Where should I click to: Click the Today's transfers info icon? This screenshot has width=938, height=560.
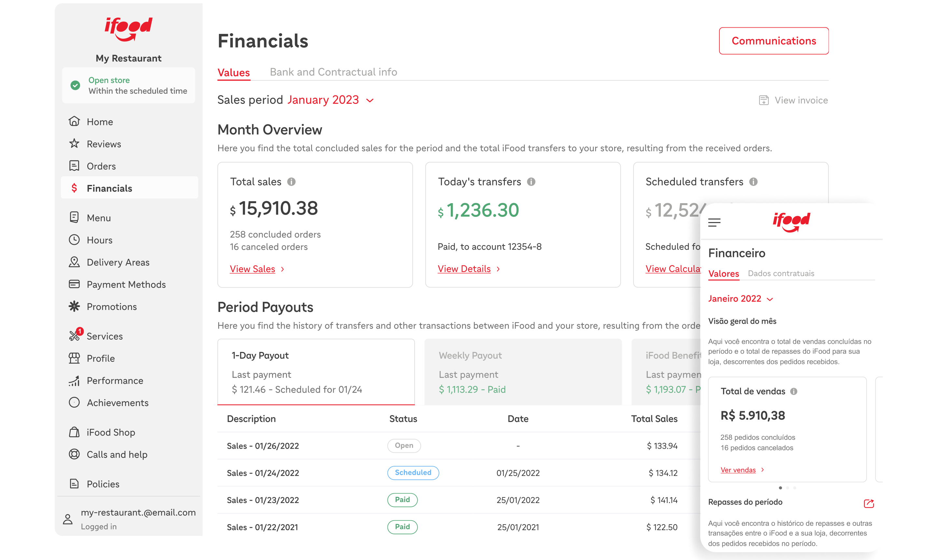point(532,181)
